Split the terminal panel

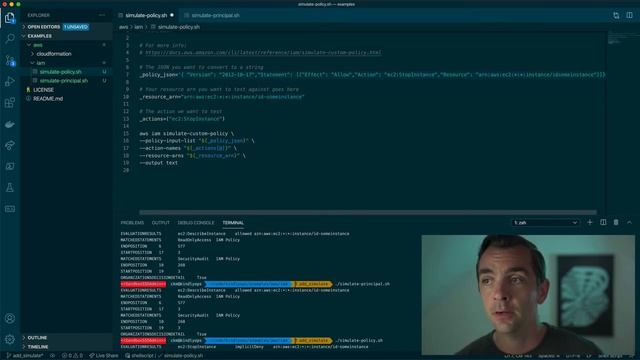click(603, 222)
